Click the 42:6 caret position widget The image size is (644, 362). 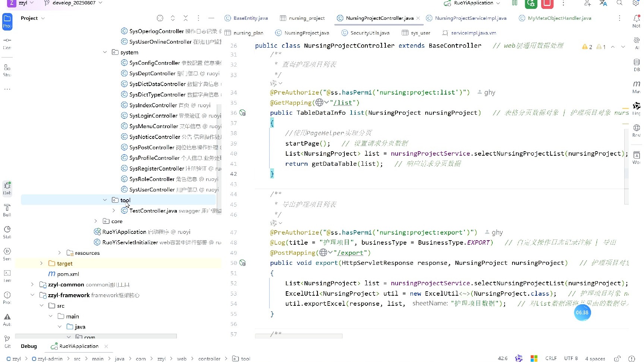(502, 358)
